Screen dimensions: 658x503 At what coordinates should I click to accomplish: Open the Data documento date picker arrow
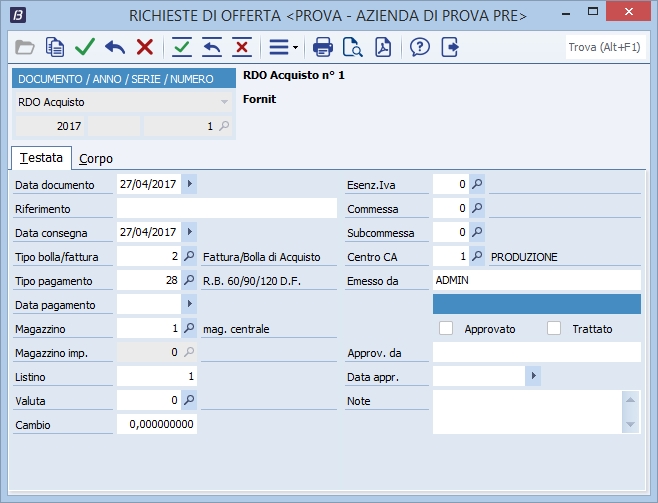(x=190, y=184)
